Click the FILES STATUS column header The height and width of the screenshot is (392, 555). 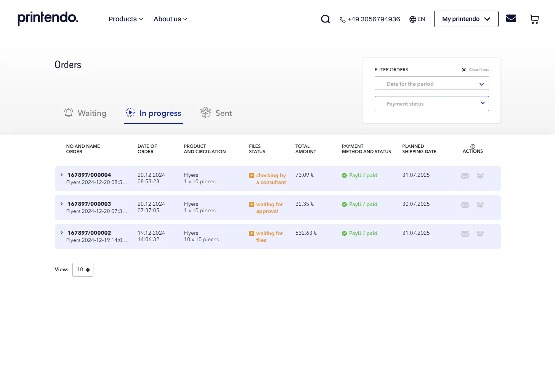257,149
